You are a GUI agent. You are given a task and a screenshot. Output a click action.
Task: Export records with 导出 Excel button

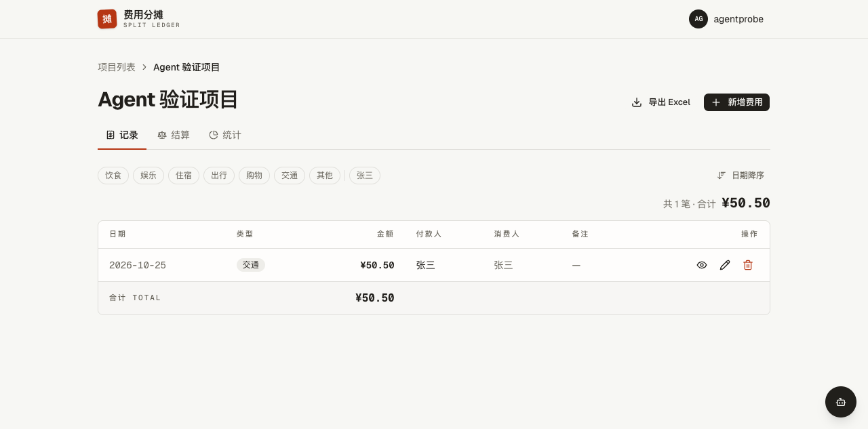pos(661,102)
